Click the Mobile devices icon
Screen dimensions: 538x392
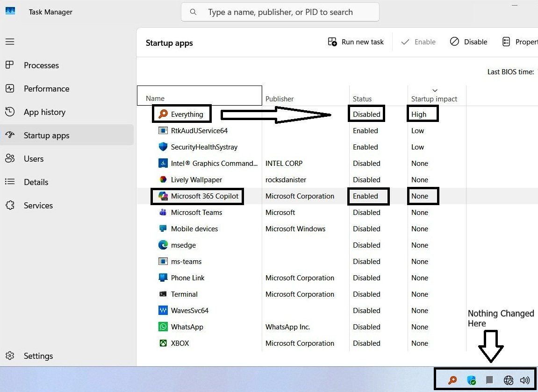[163, 228]
